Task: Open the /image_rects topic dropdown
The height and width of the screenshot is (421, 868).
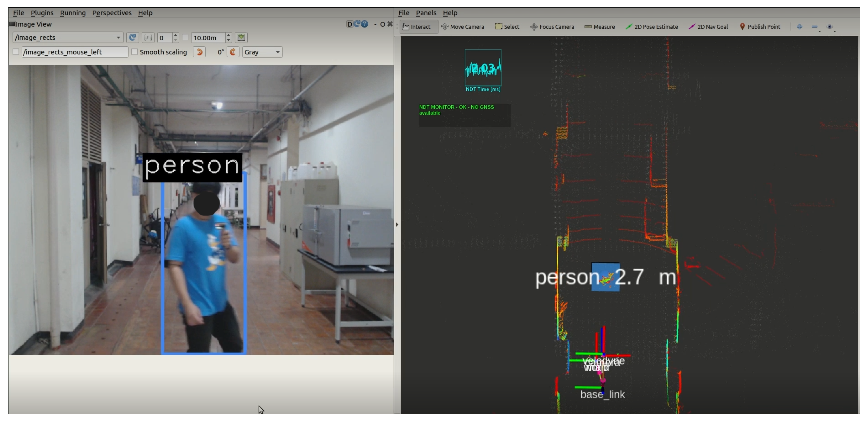Action: [67, 37]
